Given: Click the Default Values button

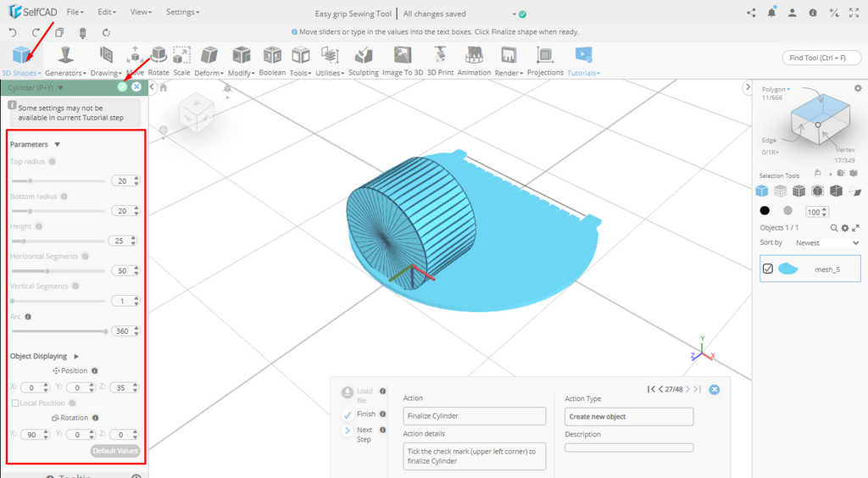Looking at the screenshot, I should tap(115, 451).
